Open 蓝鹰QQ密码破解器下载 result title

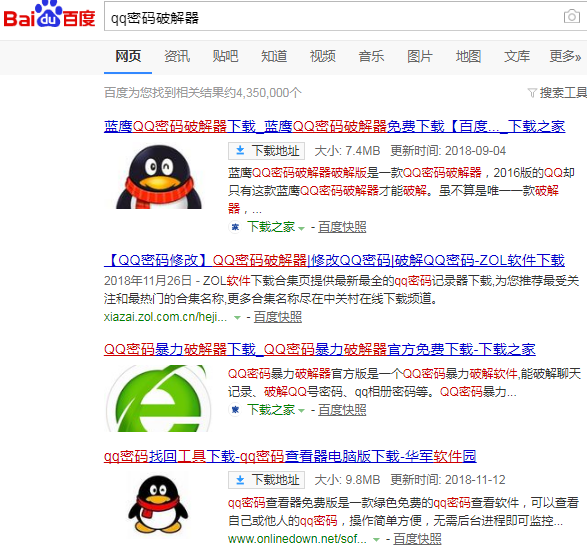coord(334,126)
